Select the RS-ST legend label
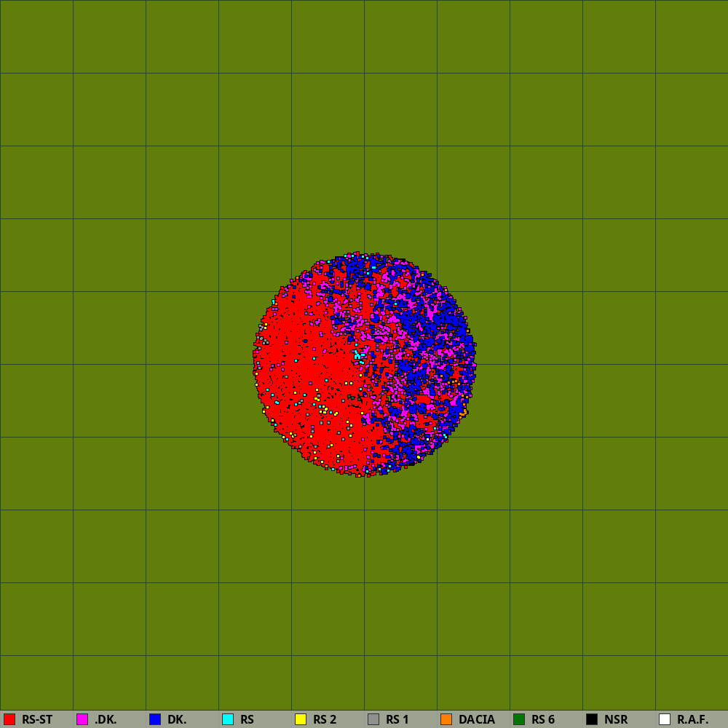The width and height of the screenshot is (728, 728). (x=37, y=719)
